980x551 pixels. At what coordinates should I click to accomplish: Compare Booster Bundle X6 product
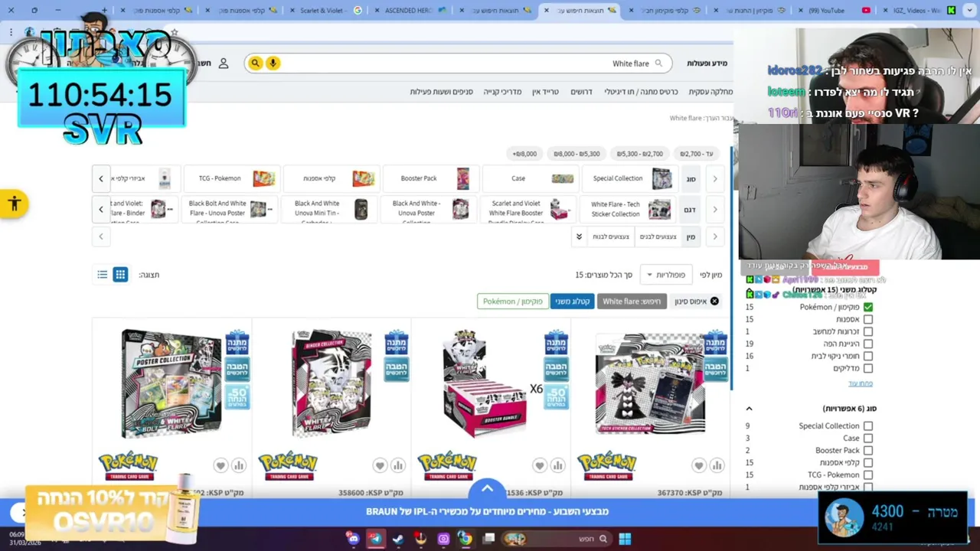click(557, 465)
